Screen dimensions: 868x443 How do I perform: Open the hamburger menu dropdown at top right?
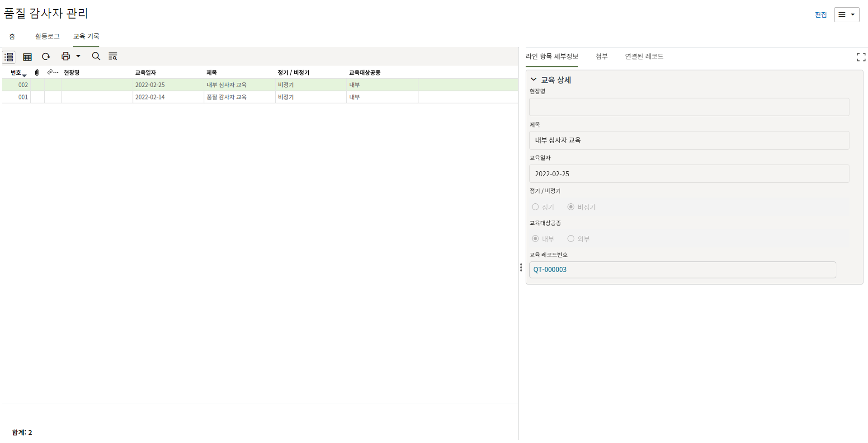tap(846, 14)
